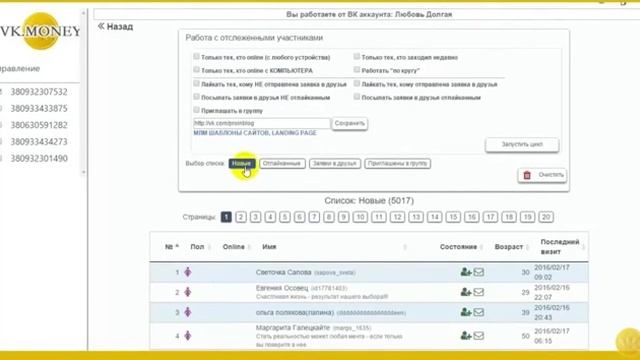Viewport: 640px width, 360px height.
Task: Check 'Лайкать тех, кому НЕ отправлена заявка'
Action: [196, 83]
